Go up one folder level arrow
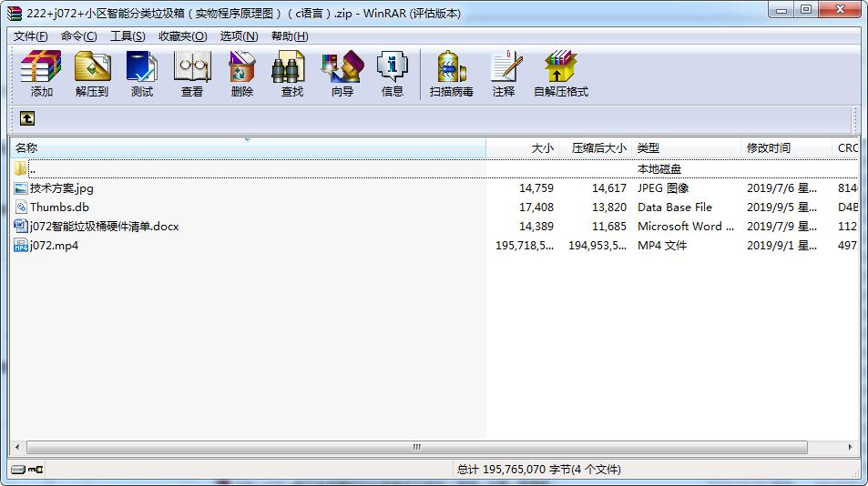This screenshot has height=486, width=868. pos(27,118)
